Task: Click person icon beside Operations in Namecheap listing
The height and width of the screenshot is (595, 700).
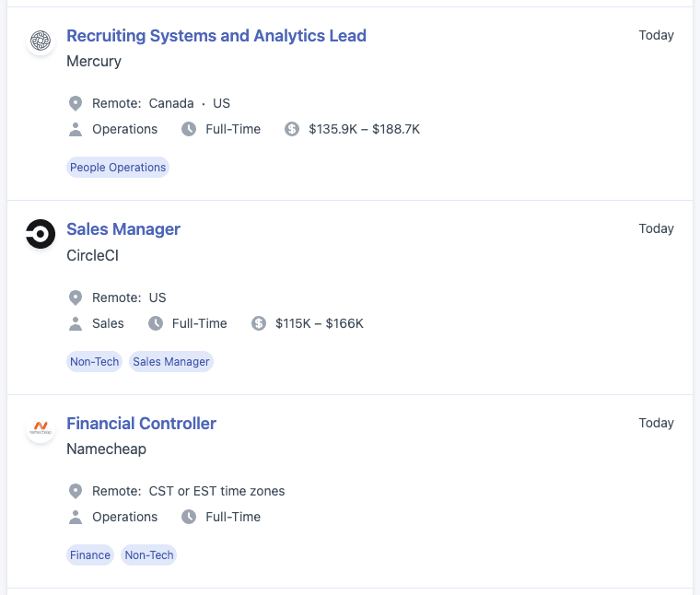Action: click(76, 517)
